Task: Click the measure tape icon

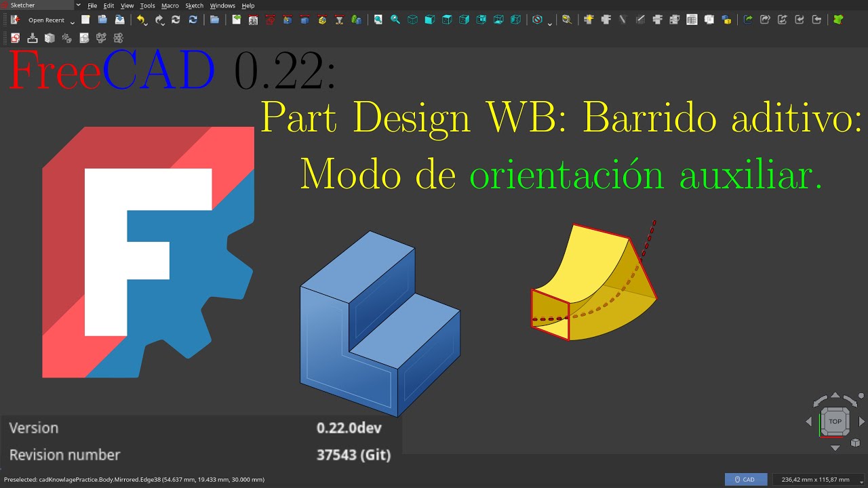Action: click(566, 20)
